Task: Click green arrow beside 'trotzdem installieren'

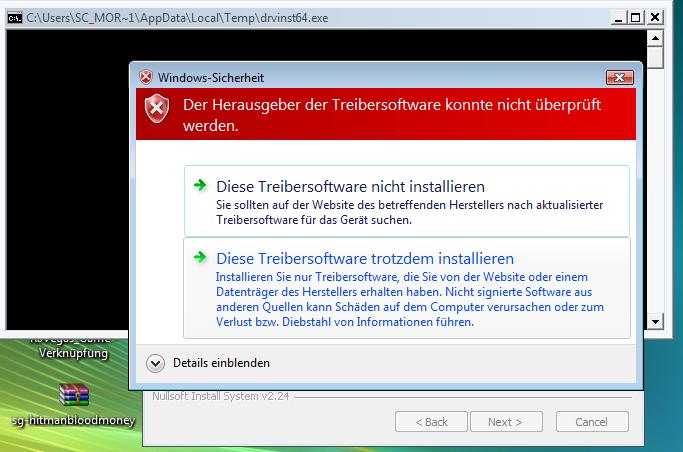Action: (x=200, y=257)
